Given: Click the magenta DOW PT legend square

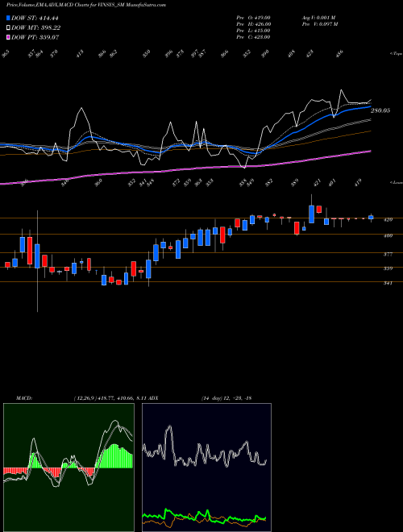Looking at the screenshot, I should coord(8,37).
